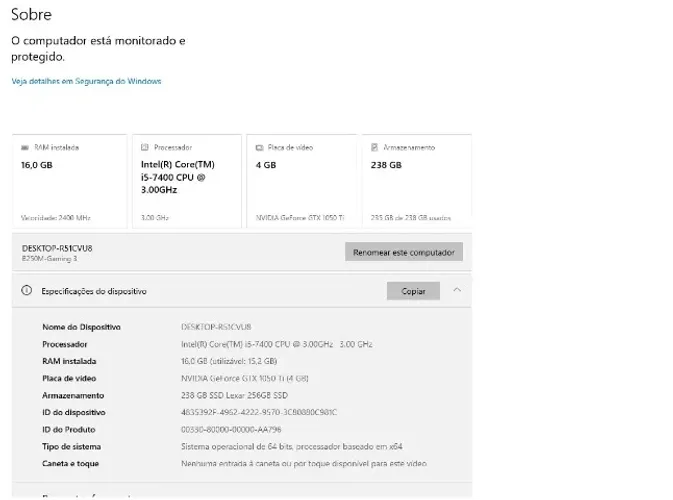Select the 16,0 GB RAM card
The height and width of the screenshot is (500, 673).
click(x=70, y=181)
